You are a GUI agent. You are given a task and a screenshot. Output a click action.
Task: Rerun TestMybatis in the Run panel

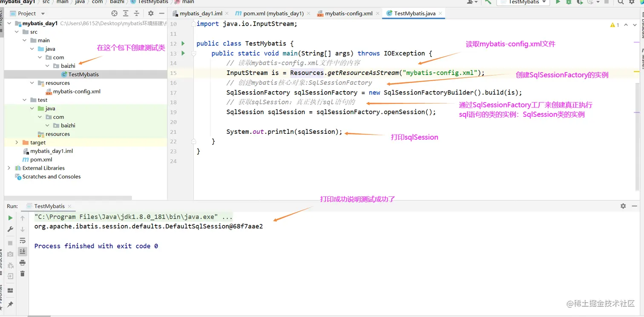(x=10, y=218)
